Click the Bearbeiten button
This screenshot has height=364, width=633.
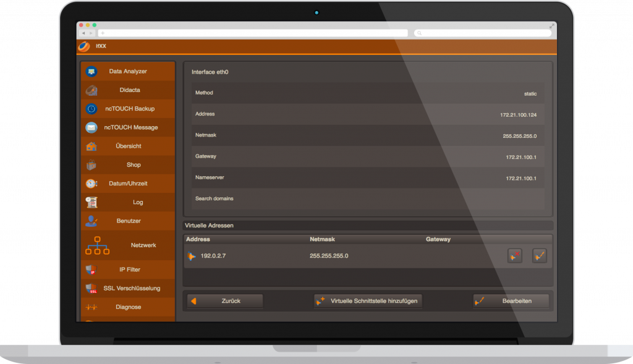[x=511, y=301]
